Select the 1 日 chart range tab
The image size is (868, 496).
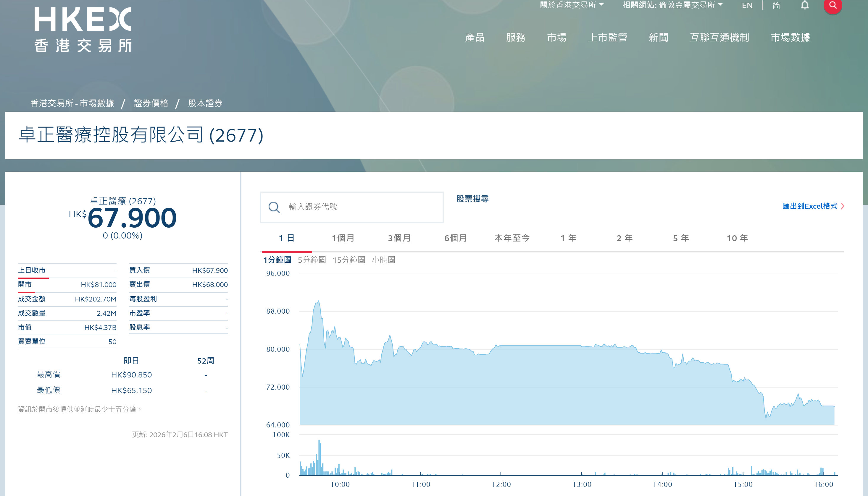(x=287, y=238)
